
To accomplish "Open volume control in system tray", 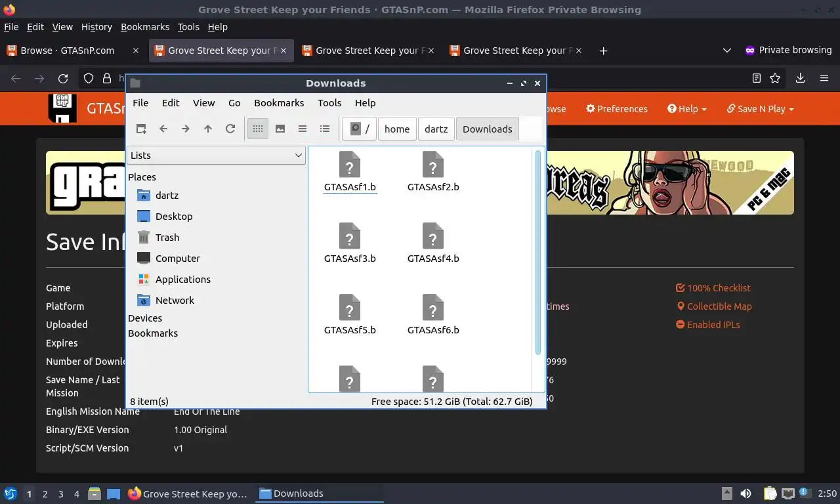I will coord(745,493).
